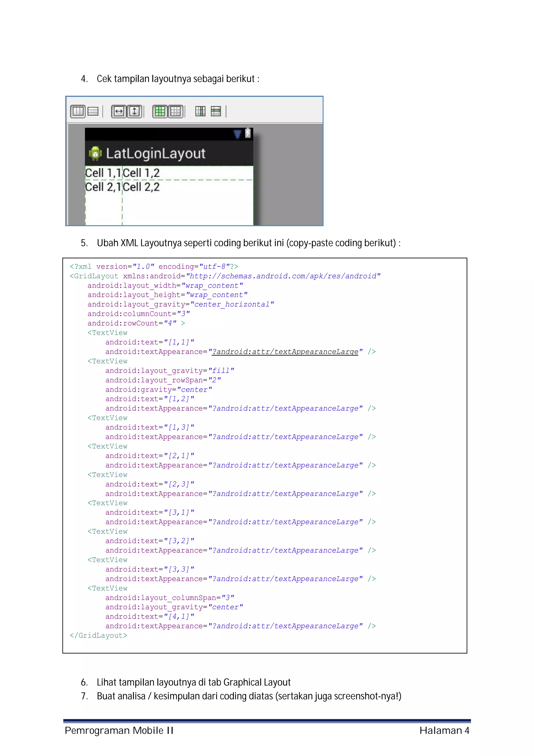Click the 'Halaman 4' page number

coord(444,731)
